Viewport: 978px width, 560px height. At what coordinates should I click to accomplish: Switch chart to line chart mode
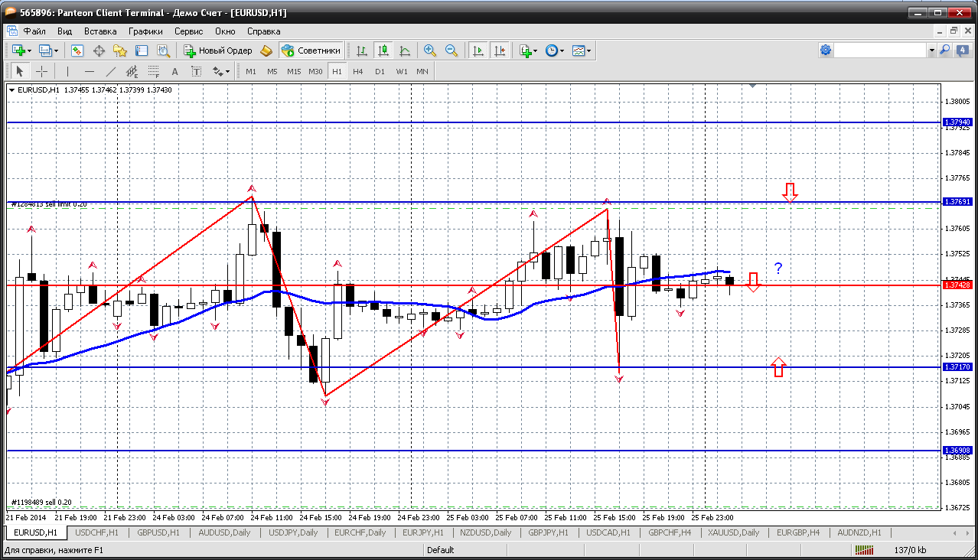pos(405,50)
